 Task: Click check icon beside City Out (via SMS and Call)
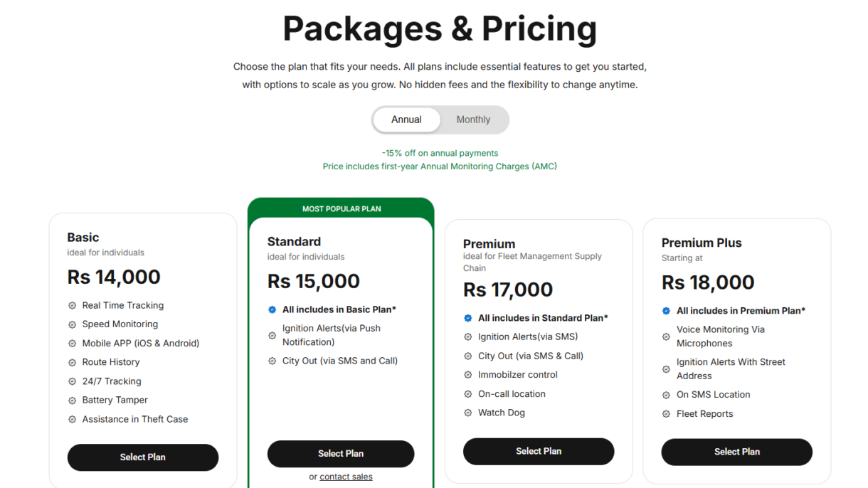pyautogui.click(x=272, y=361)
